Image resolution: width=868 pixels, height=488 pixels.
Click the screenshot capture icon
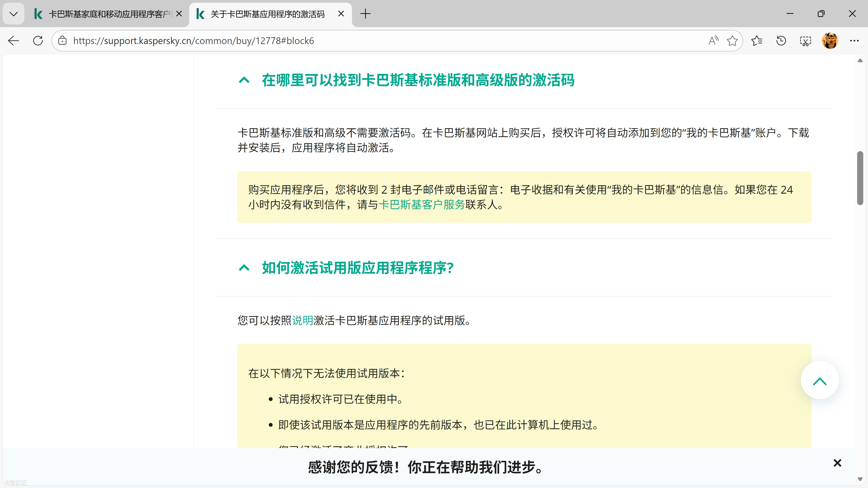tap(805, 41)
